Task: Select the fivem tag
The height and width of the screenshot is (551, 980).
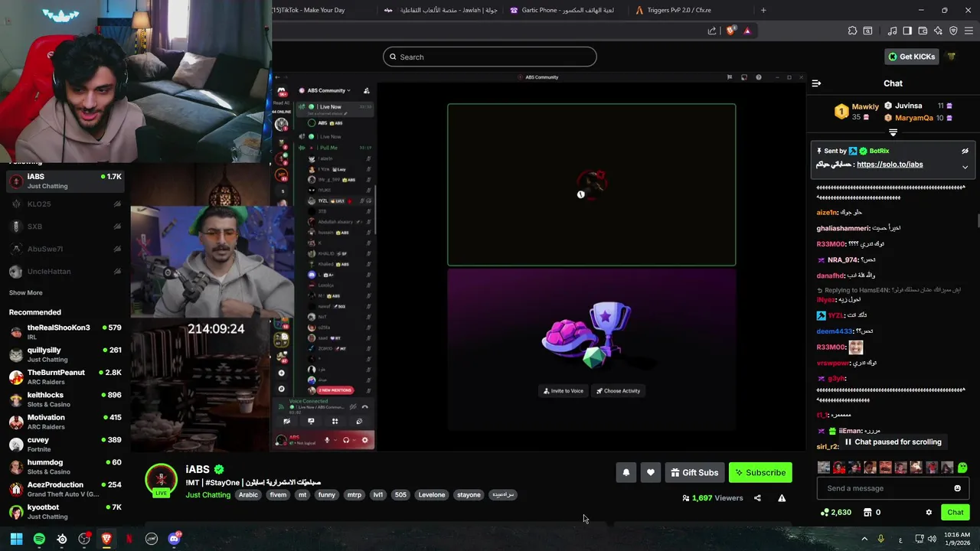Action: pos(278,495)
